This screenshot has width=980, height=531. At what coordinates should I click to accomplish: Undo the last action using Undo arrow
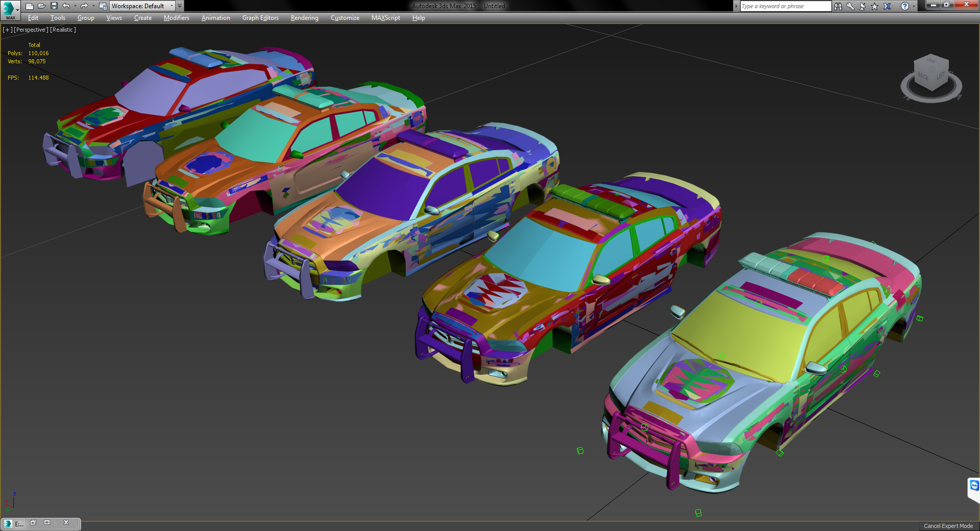66,6
